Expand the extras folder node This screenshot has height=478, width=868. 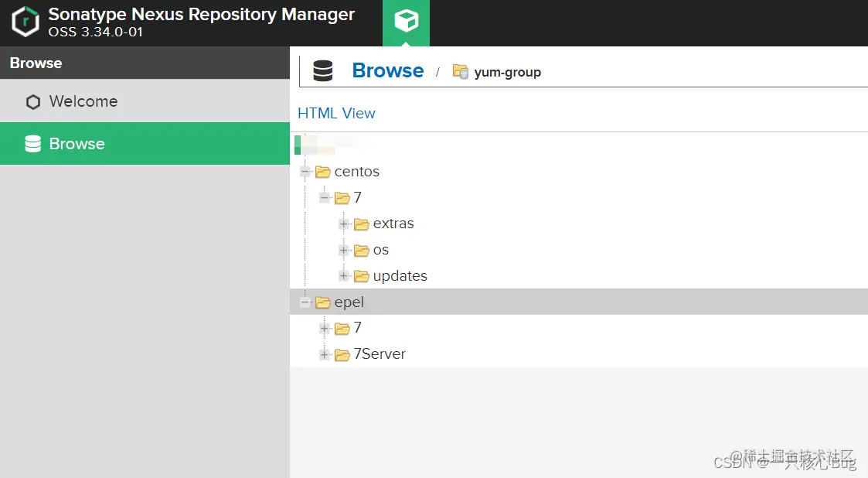[x=344, y=224]
